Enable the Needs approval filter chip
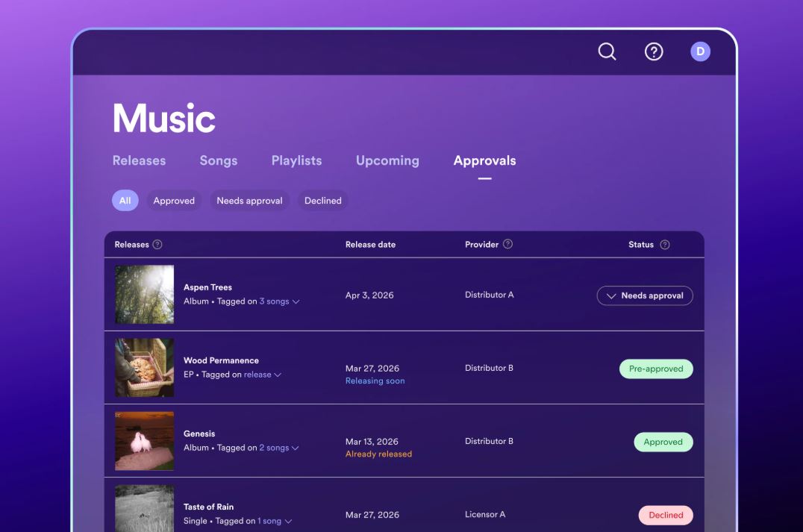803x532 pixels. coord(249,200)
